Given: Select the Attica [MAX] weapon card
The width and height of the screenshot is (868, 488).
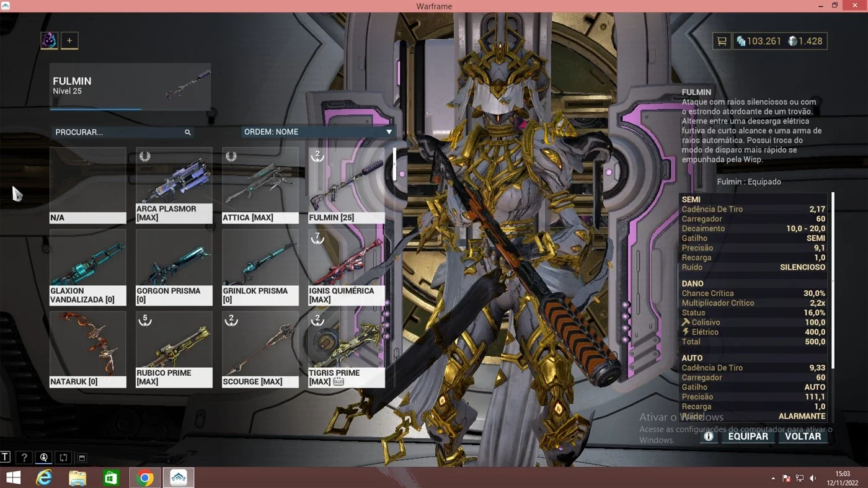Looking at the screenshot, I should point(260,185).
